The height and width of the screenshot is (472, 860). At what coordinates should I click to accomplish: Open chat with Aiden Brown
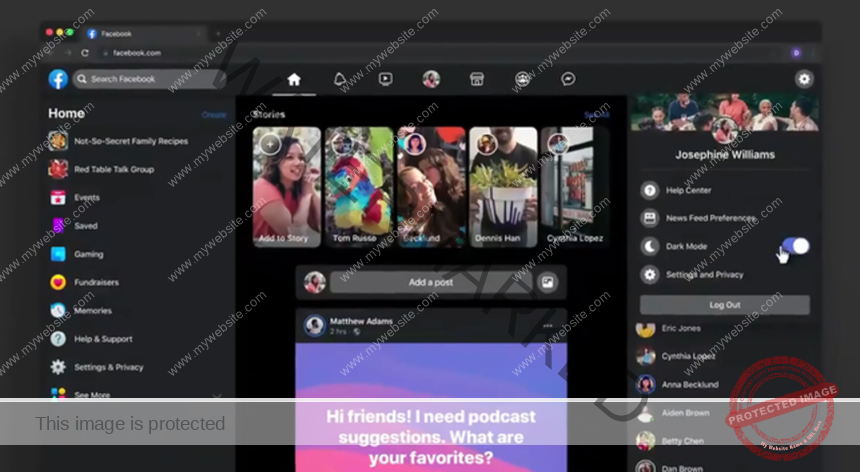click(685, 413)
